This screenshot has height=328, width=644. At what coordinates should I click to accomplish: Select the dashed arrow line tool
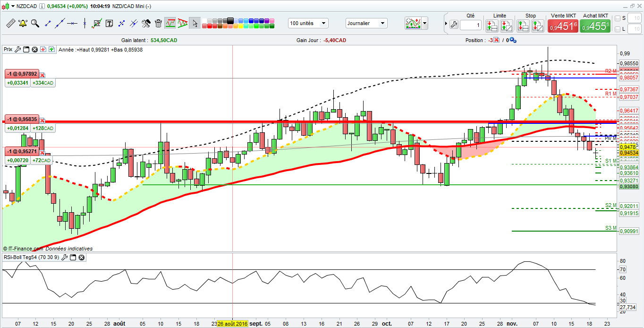(121, 23)
